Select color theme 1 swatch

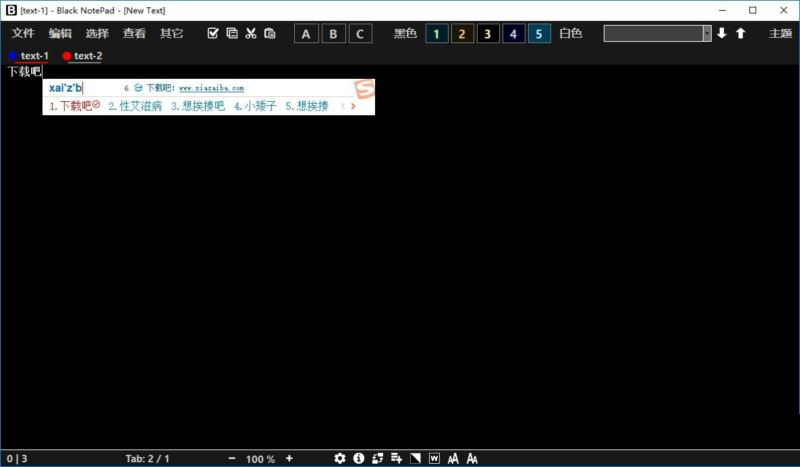[436, 34]
